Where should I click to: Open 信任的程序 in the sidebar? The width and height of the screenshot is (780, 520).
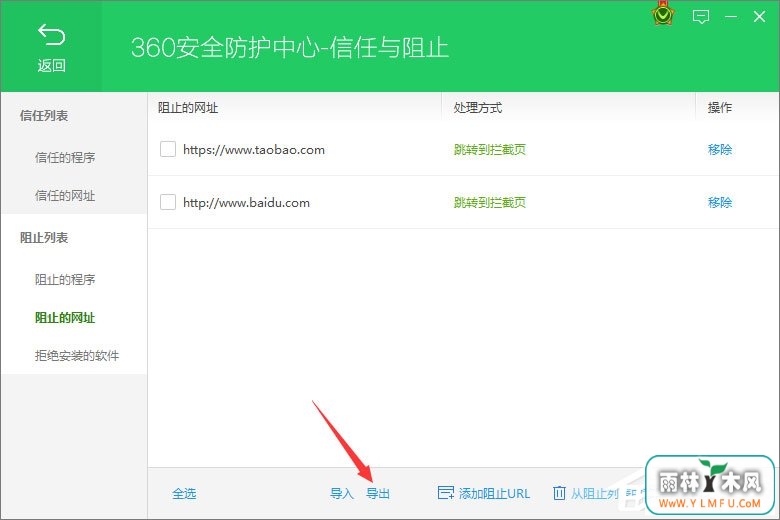pyautogui.click(x=65, y=158)
